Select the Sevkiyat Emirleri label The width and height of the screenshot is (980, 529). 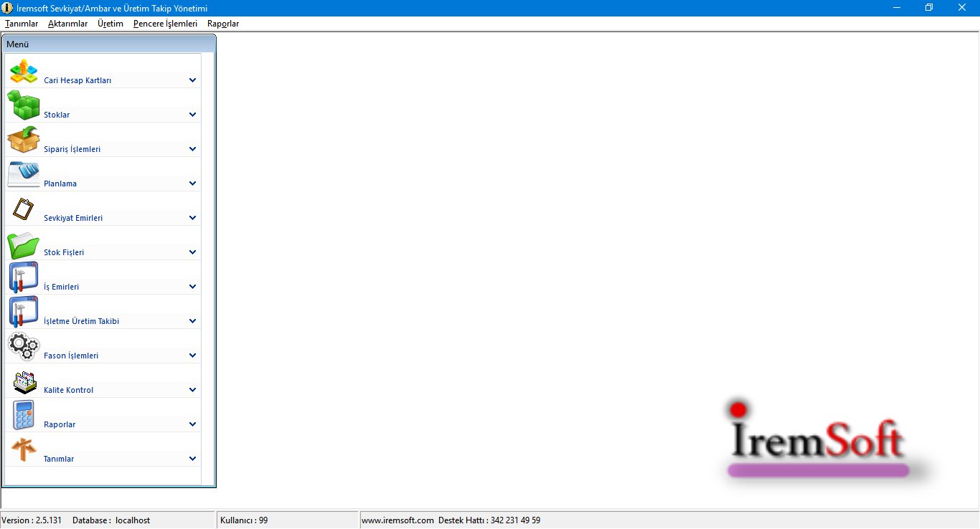tap(73, 219)
